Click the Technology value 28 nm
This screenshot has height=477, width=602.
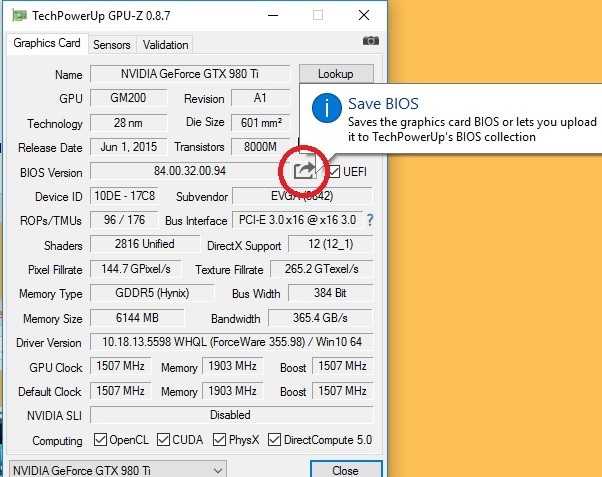[128, 123]
